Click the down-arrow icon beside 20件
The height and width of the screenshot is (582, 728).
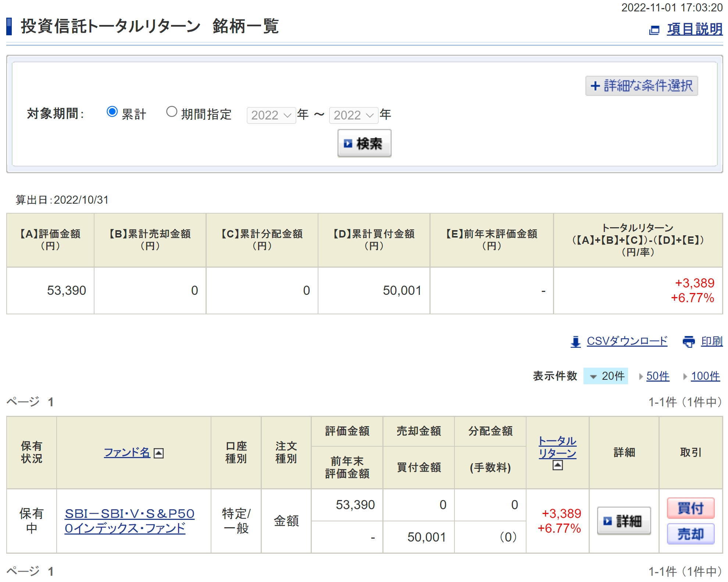tap(593, 377)
